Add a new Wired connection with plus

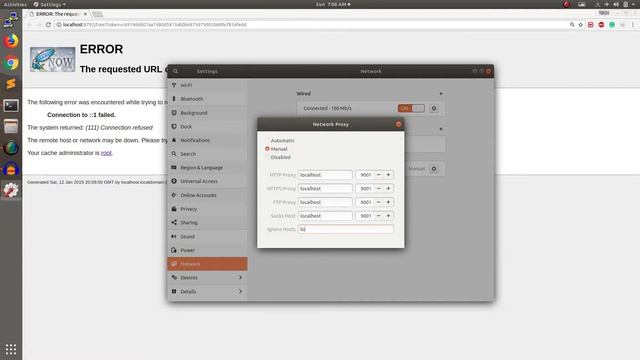[441, 93]
